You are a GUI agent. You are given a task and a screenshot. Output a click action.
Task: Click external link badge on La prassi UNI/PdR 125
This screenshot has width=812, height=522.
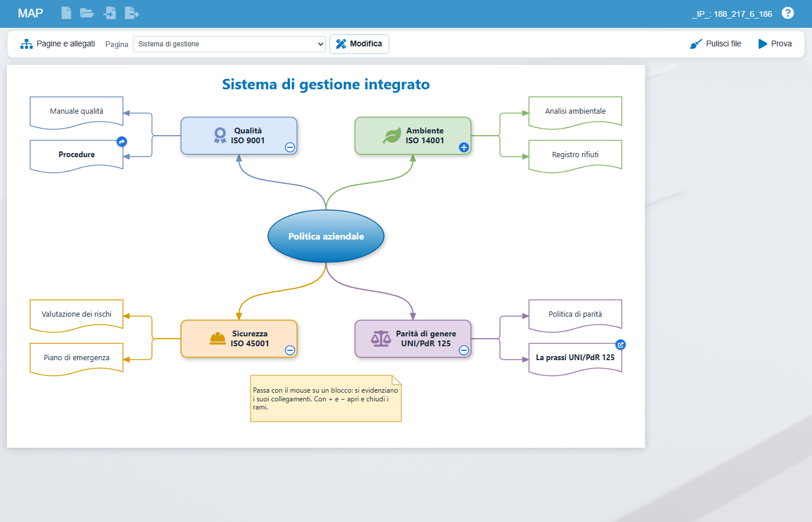pyautogui.click(x=621, y=345)
